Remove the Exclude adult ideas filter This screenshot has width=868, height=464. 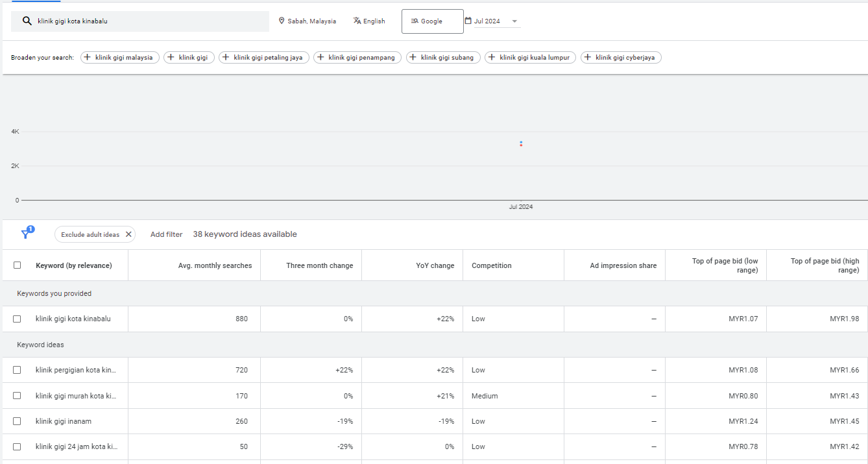128,234
